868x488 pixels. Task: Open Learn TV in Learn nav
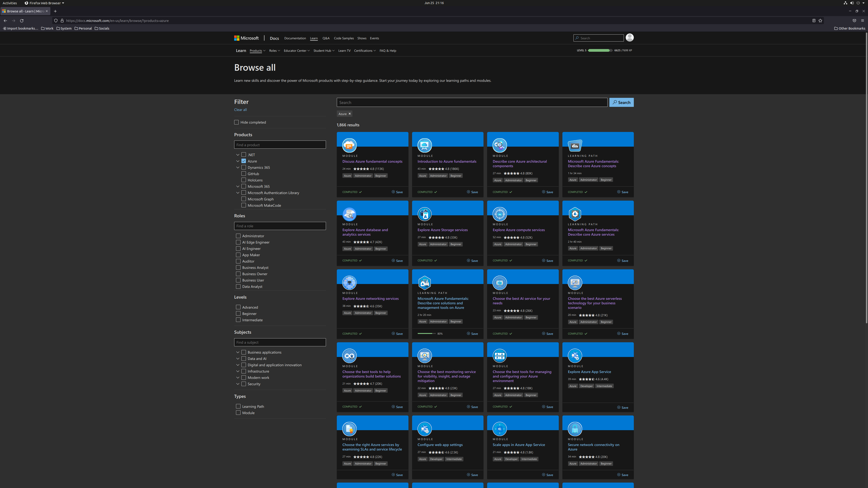pyautogui.click(x=344, y=51)
